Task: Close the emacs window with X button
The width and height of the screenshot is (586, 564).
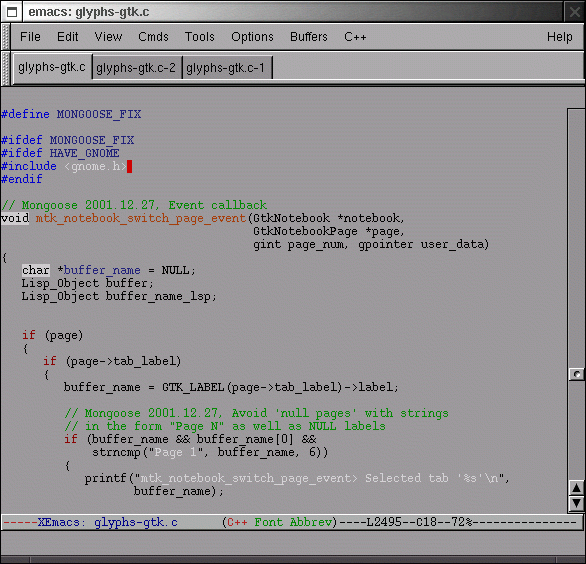Action: [574, 12]
